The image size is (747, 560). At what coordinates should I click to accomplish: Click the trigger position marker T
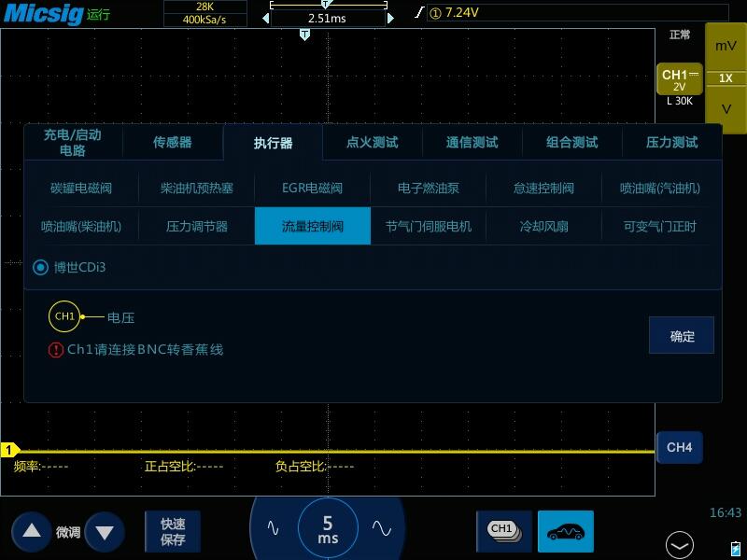coord(304,33)
